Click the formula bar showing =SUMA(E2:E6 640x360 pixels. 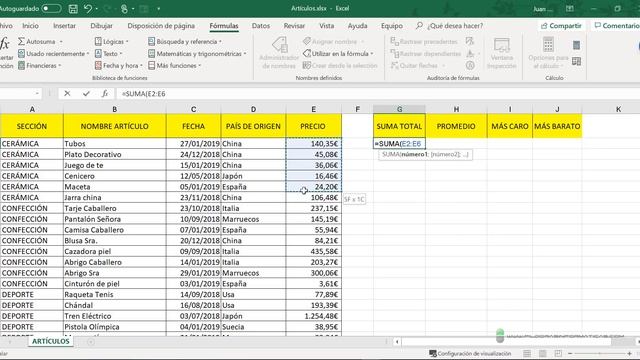pyautogui.click(x=378, y=93)
